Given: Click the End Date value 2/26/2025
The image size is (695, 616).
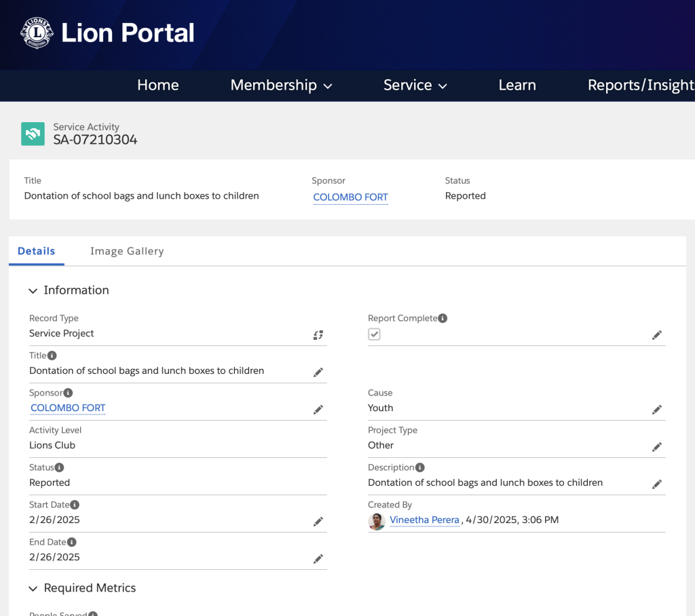Looking at the screenshot, I should click(54, 557).
